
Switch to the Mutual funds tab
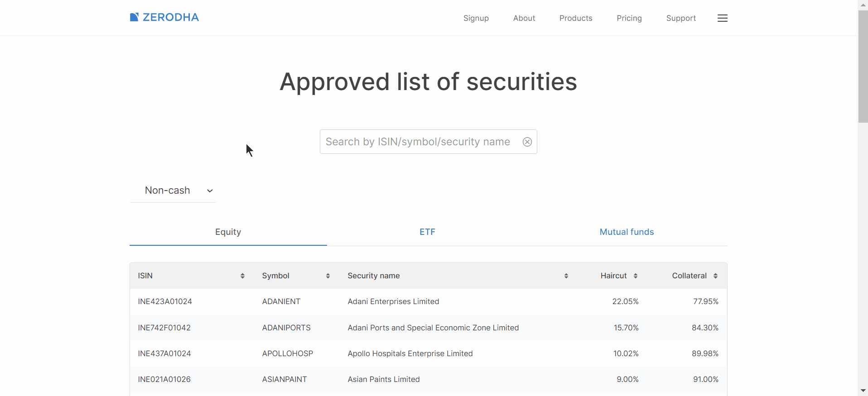pyautogui.click(x=627, y=232)
